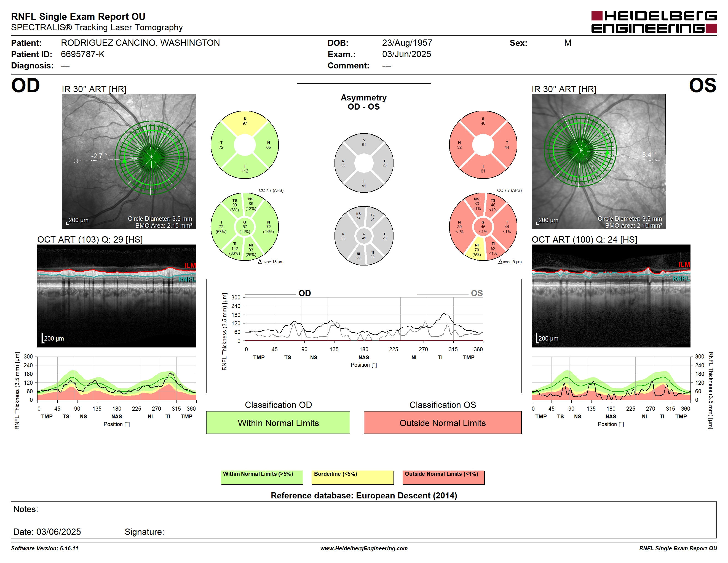Viewport: 728px width, 563px height.
Task: Open the OS infrared fundus image
Action: pos(599,161)
